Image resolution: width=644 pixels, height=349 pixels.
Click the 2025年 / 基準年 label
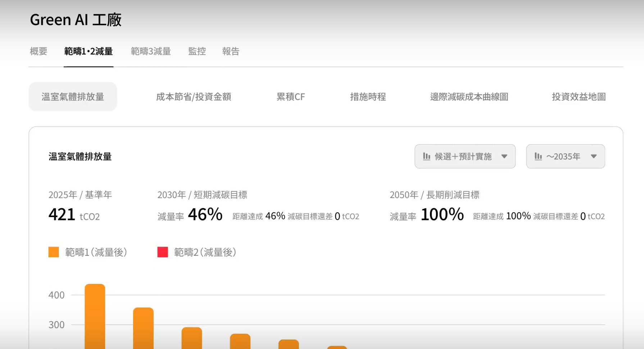coord(80,195)
